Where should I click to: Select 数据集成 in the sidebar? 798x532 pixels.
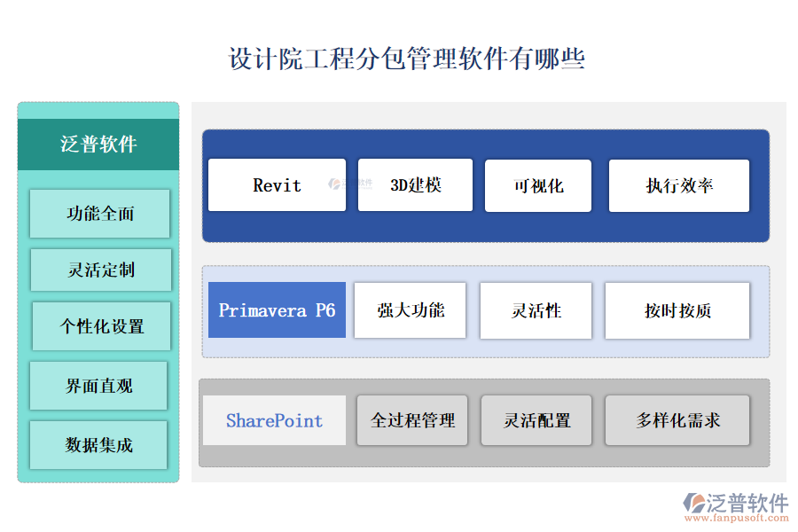99,446
